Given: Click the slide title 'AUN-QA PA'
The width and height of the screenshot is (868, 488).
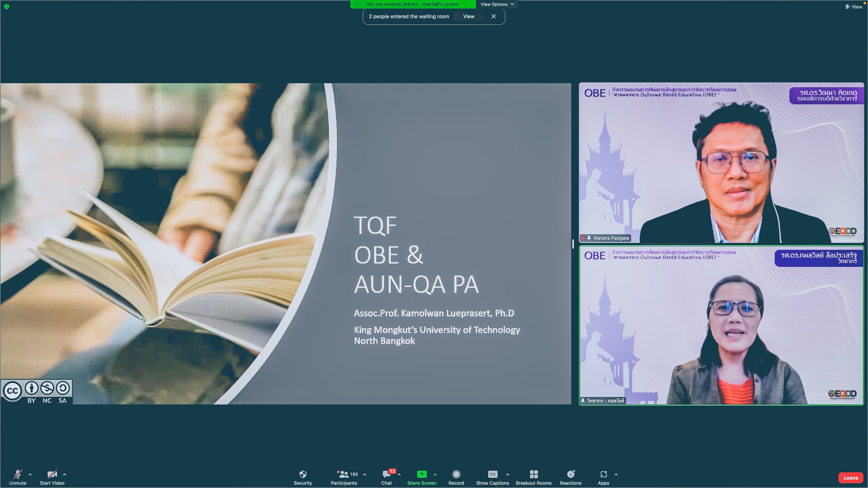Looking at the screenshot, I should pyautogui.click(x=416, y=284).
